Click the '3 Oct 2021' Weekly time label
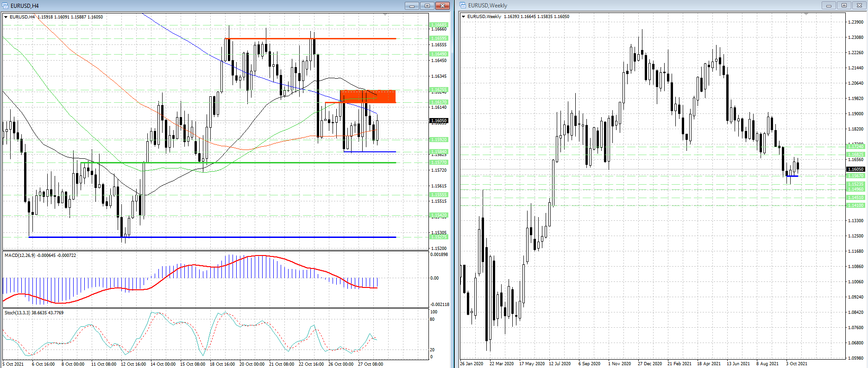 (x=797, y=364)
